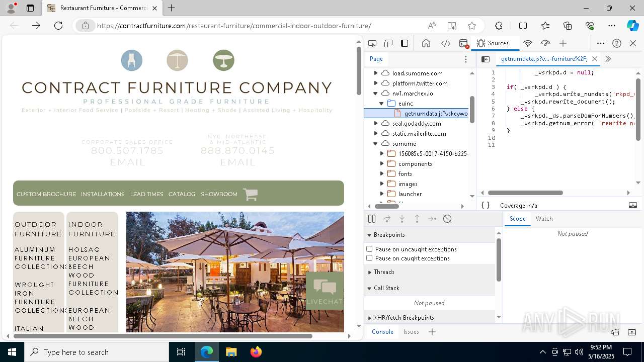Screen dimensions: 644x362
Task: Open the Elements panel code icon
Action: point(445,43)
